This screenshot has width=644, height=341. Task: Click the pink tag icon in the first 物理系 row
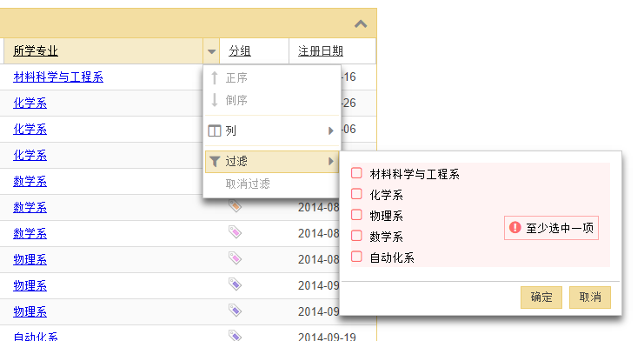pos(235,258)
